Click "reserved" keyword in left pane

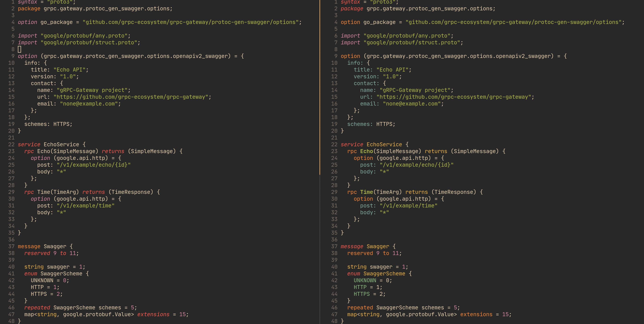pos(37,253)
